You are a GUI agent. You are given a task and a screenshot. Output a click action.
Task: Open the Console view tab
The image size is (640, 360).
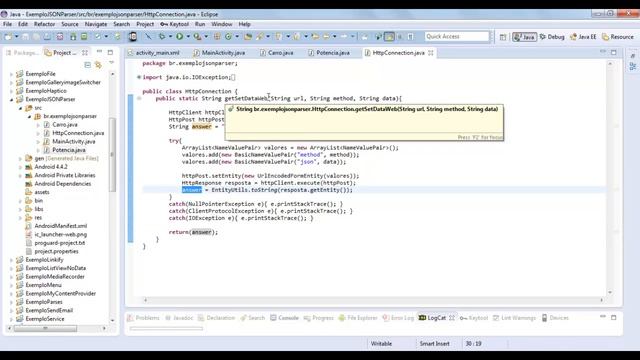tap(284, 318)
